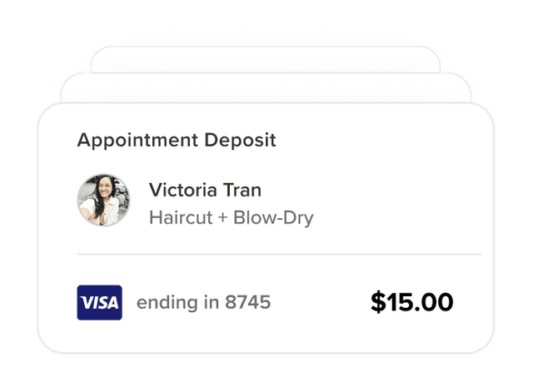
Task: Select the Haircut + Blow-Dry service text
Action: point(232,218)
